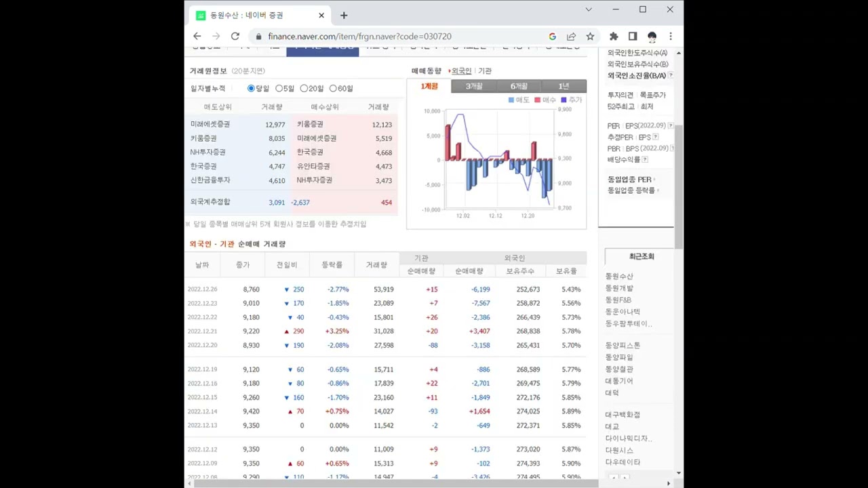Click the 외국계추정합 row label
The height and width of the screenshot is (488, 868).
(210, 202)
